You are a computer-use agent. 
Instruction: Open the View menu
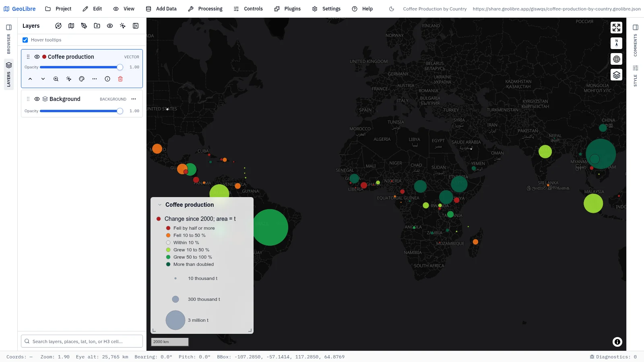124,9
